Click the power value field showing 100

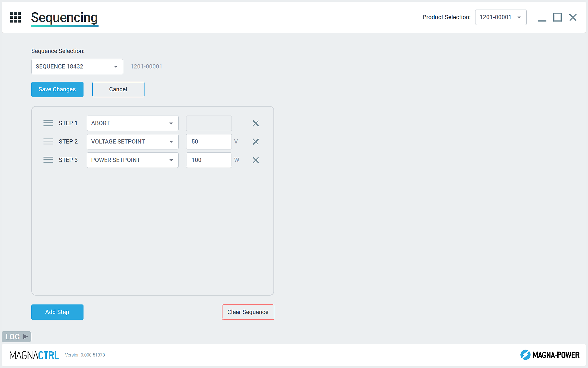click(209, 160)
